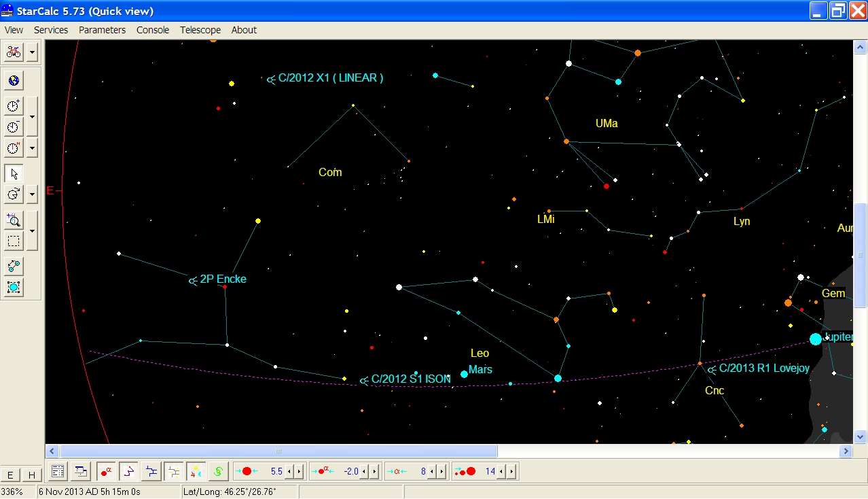Open dropdown beside the clock 'N' icon
This screenshot has width=868, height=499.
tap(32, 148)
